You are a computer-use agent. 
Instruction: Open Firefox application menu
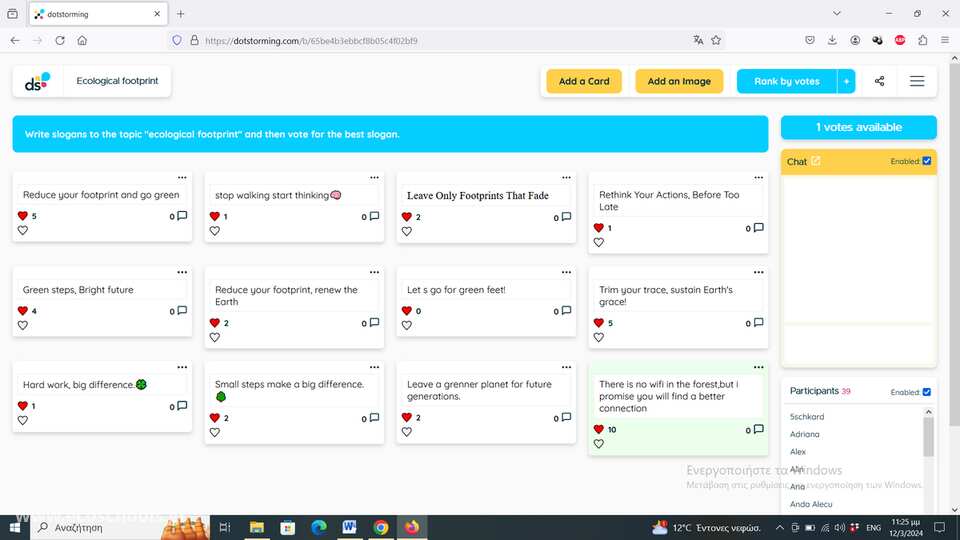tap(945, 40)
